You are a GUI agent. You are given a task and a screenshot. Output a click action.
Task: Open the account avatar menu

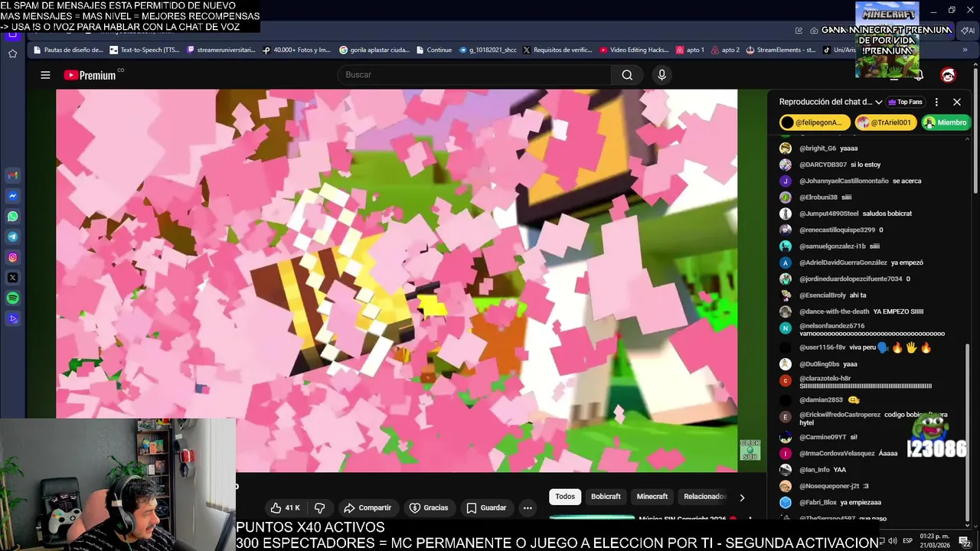coord(948,75)
